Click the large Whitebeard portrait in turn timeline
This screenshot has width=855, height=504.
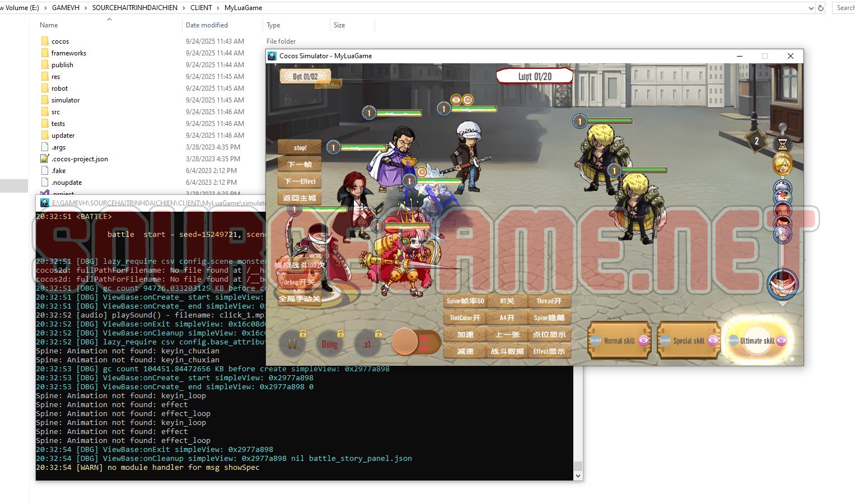point(782,283)
